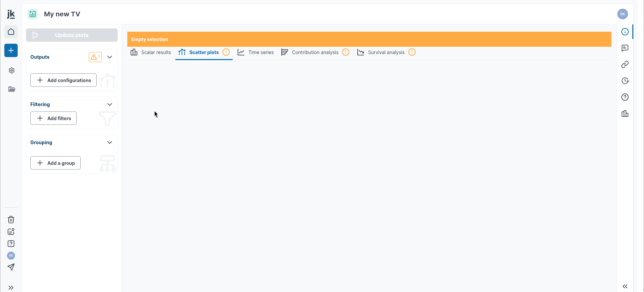Click the My new TV title
Screen dimensions: 644x292
(x=62, y=14)
